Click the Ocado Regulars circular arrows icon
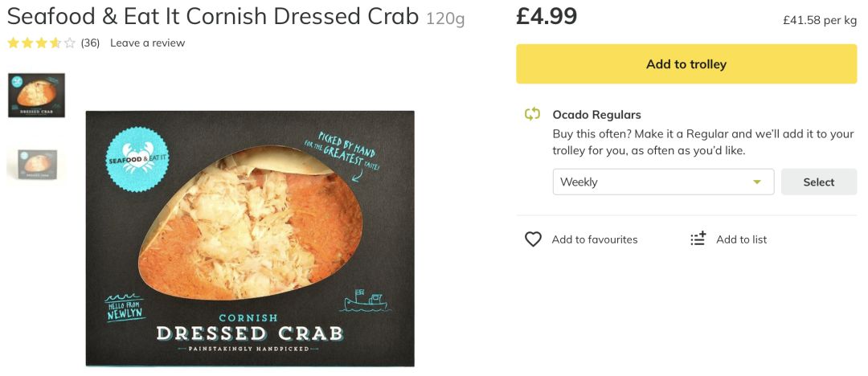The width and height of the screenshot is (868, 376). coord(532,114)
